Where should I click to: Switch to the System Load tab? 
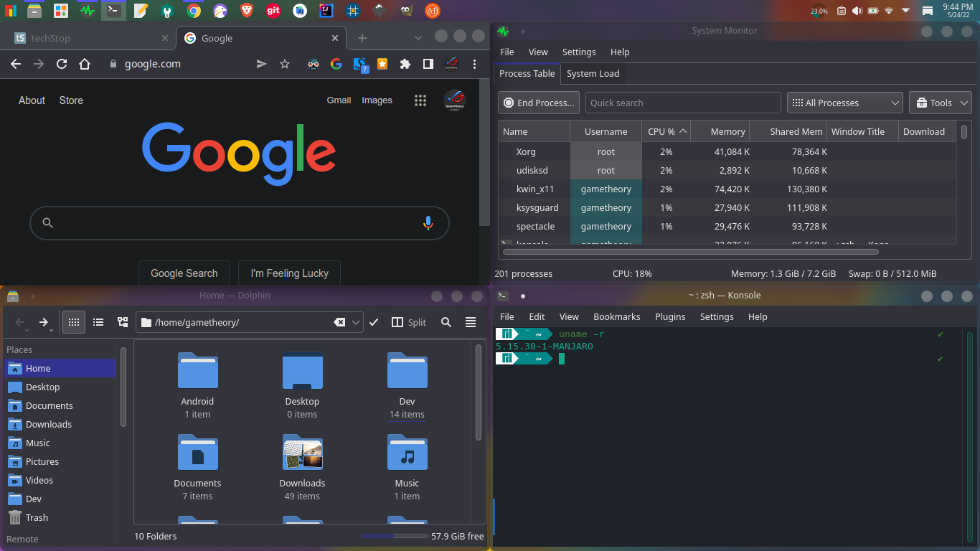click(593, 73)
